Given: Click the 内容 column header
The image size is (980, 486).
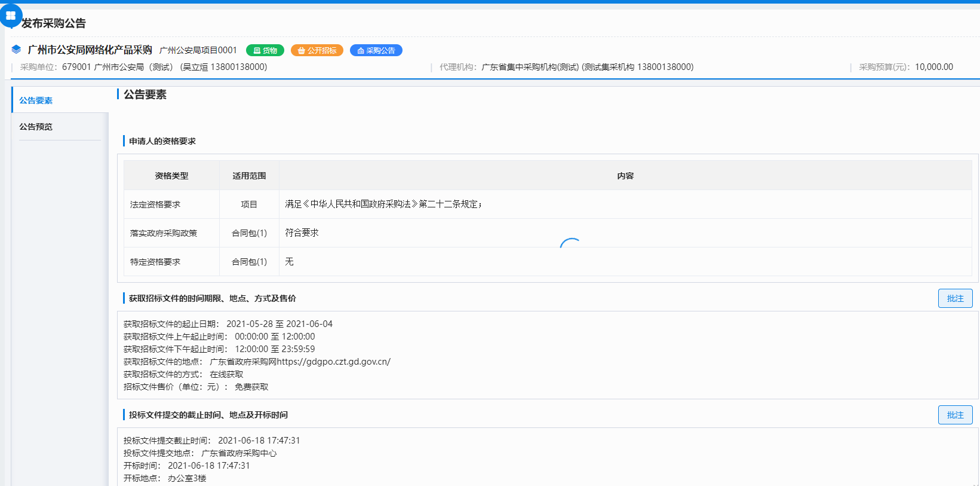Looking at the screenshot, I should [625, 176].
